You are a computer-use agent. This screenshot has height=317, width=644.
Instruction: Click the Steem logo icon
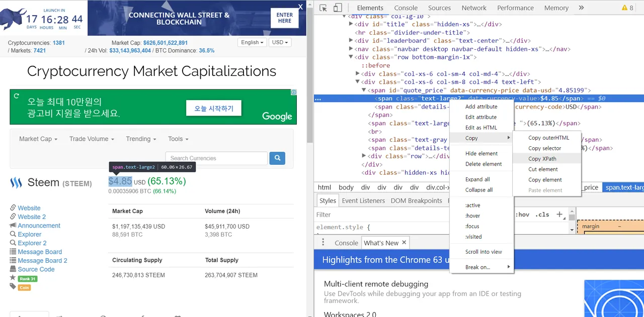(x=16, y=183)
